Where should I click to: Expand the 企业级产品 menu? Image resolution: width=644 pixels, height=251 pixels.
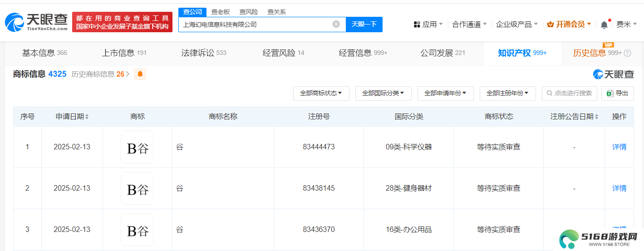[x=517, y=25]
